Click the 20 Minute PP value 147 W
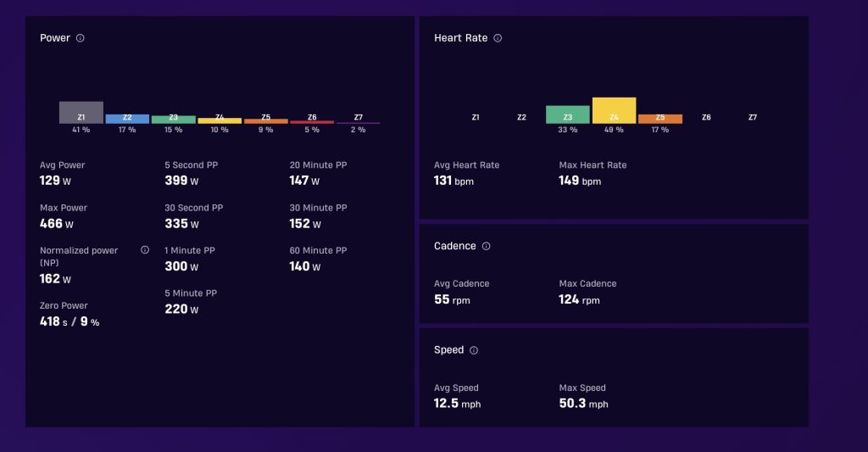The width and height of the screenshot is (868, 452). click(305, 181)
